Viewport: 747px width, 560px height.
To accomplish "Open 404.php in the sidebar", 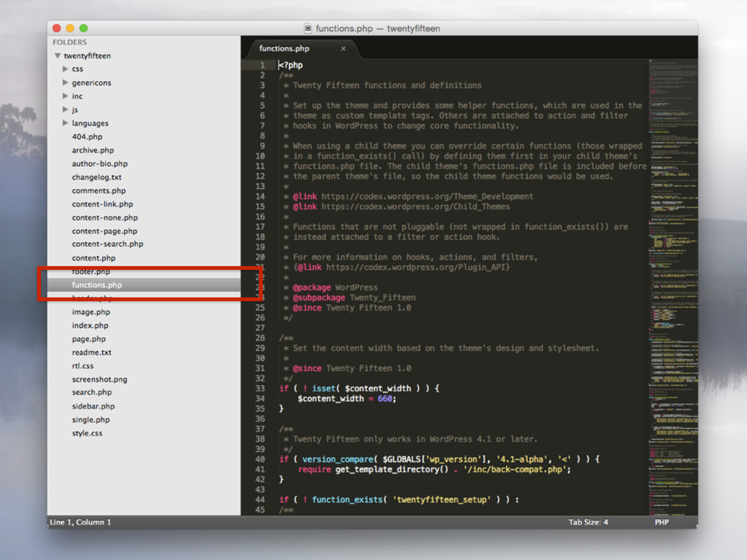I will click(87, 136).
